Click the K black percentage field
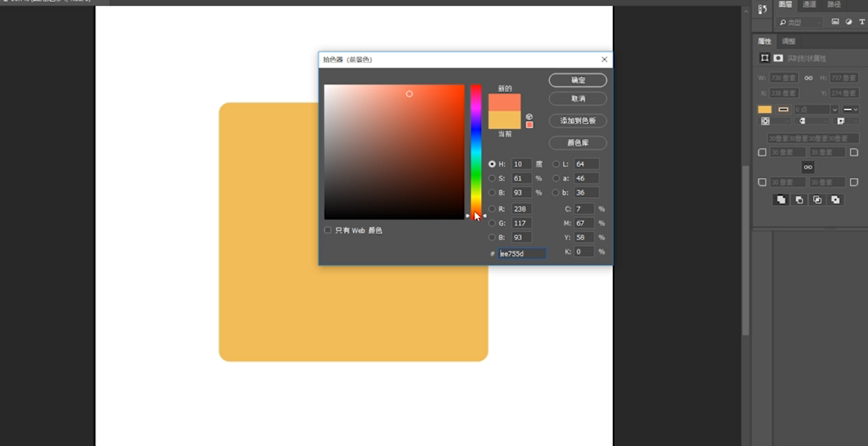The height and width of the screenshot is (446, 868). point(584,252)
